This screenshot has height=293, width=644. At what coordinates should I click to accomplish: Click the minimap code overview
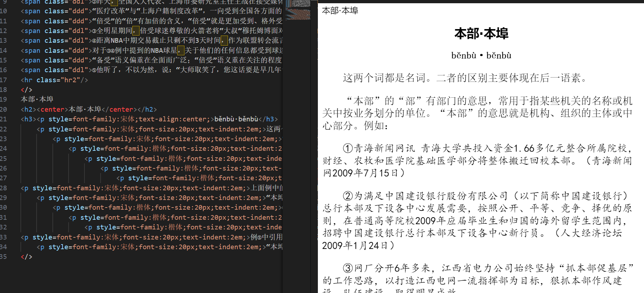coord(297,11)
